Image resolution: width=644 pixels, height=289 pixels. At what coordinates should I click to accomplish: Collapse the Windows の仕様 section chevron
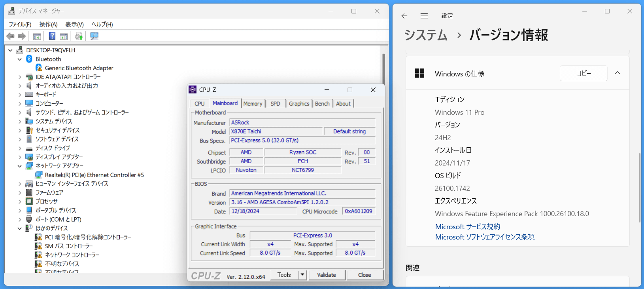click(x=618, y=73)
